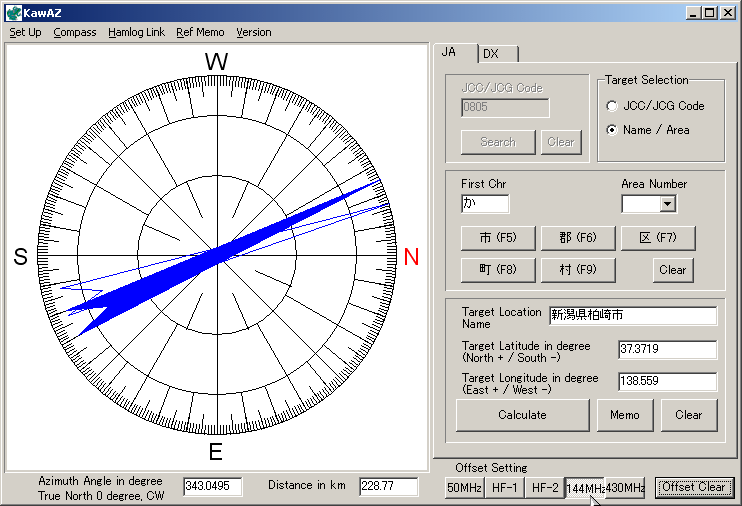Click the W label atop the compass
This screenshot has height=506, width=742.
(217, 62)
